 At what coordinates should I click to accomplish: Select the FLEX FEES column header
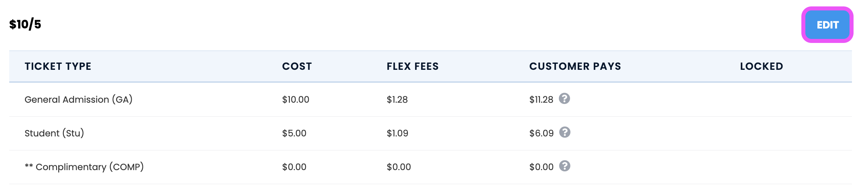(413, 66)
